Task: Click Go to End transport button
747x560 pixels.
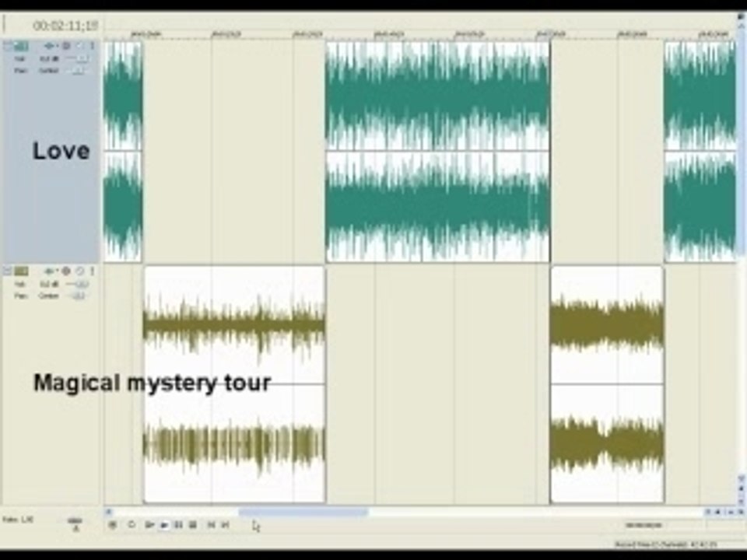Action: (226, 525)
